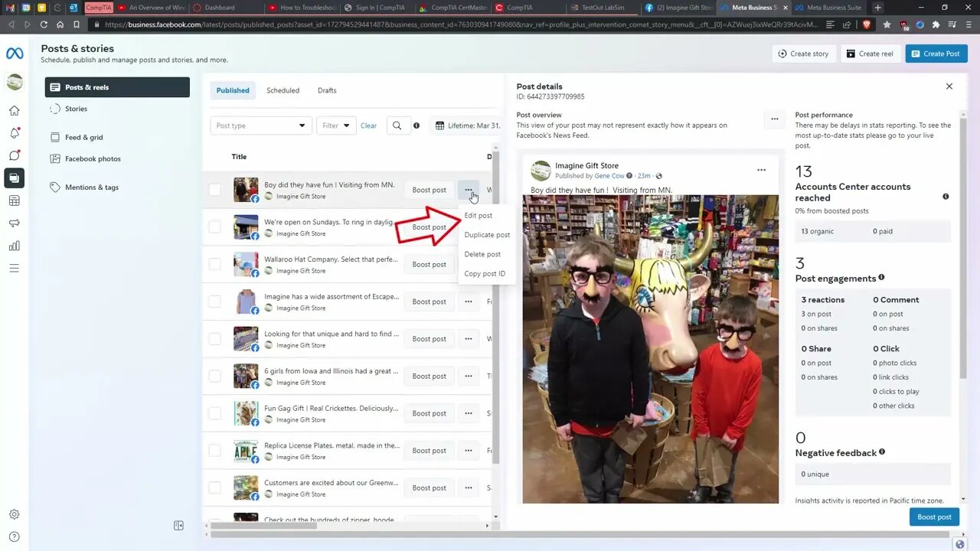Image resolution: width=980 pixels, height=551 pixels.
Task: Click the info icon beside search
Action: click(x=416, y=126)
